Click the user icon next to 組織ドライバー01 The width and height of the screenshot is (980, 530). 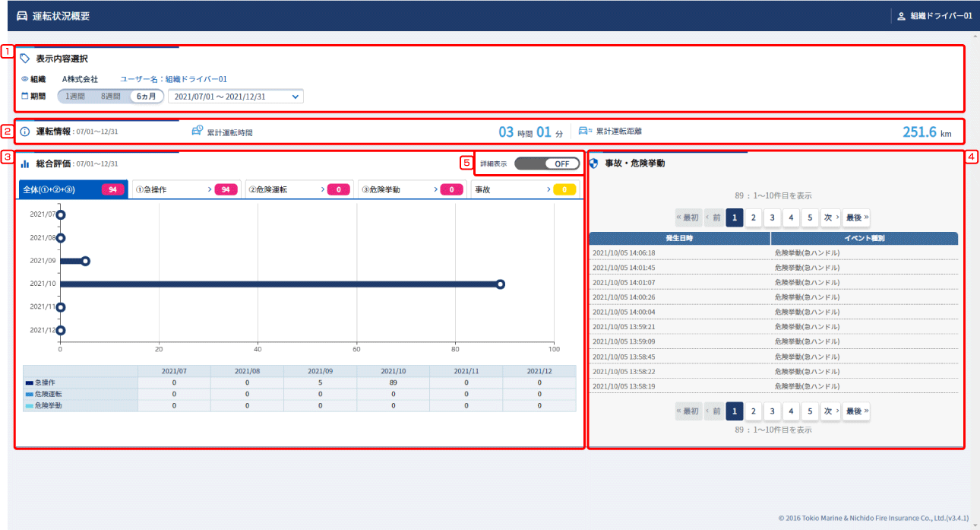pyautogui.click(x=902, y=16)
